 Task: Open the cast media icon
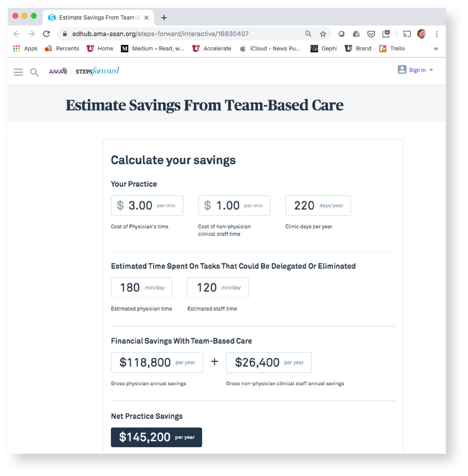tap(407, 34)
